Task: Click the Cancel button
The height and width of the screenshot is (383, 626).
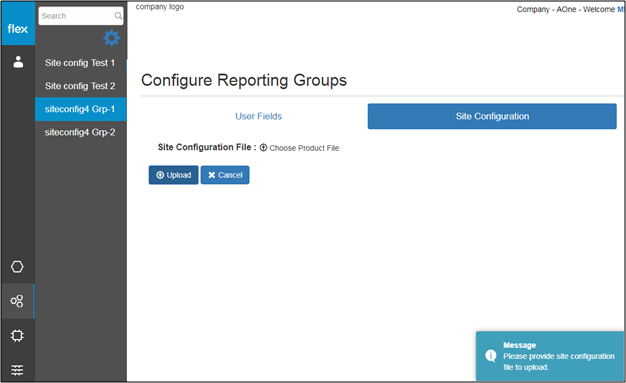Action: (x=225, y=175)
